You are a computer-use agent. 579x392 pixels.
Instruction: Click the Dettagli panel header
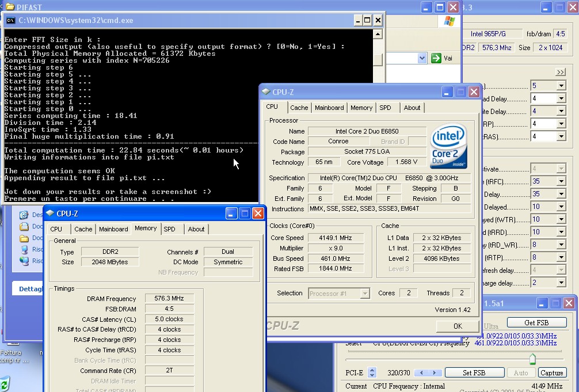tap(28, 288)
